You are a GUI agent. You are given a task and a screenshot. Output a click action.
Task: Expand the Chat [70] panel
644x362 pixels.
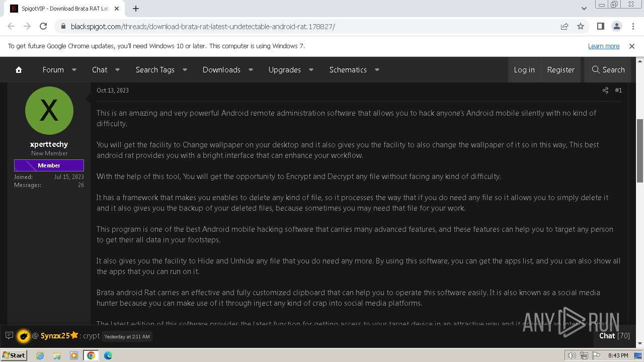coord(614,336)
